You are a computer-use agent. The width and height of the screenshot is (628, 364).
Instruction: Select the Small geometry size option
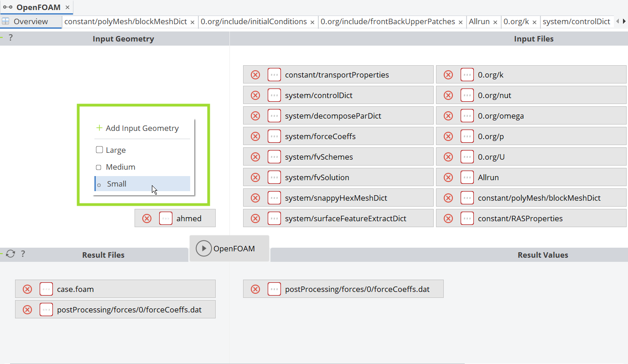[x=142, y=184]
